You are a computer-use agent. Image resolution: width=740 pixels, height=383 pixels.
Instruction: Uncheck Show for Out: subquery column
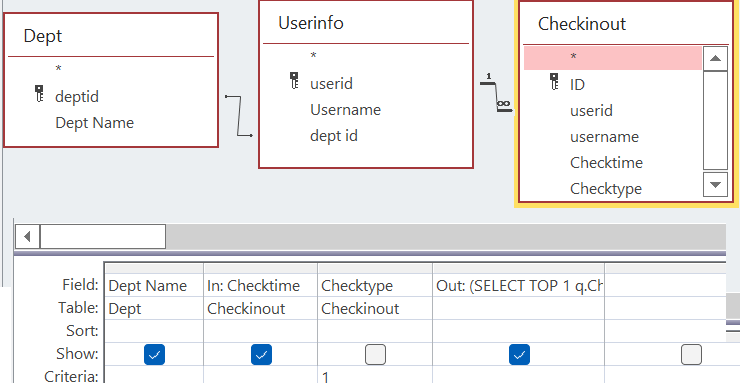[519, 355]
